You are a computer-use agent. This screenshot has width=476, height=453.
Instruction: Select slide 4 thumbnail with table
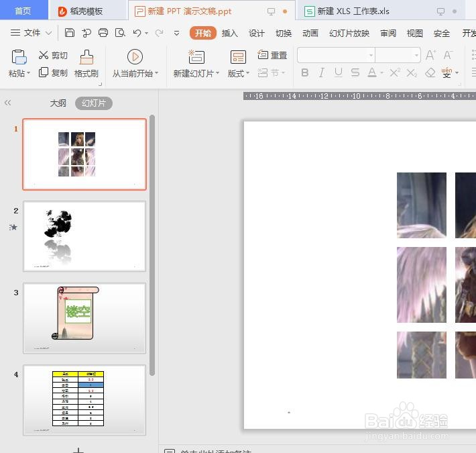84,400
